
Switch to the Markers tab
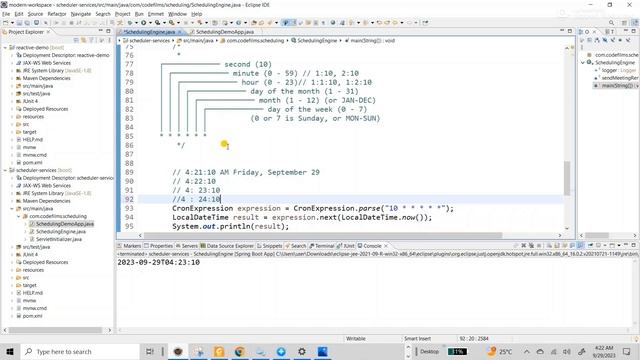pos(129,246)
